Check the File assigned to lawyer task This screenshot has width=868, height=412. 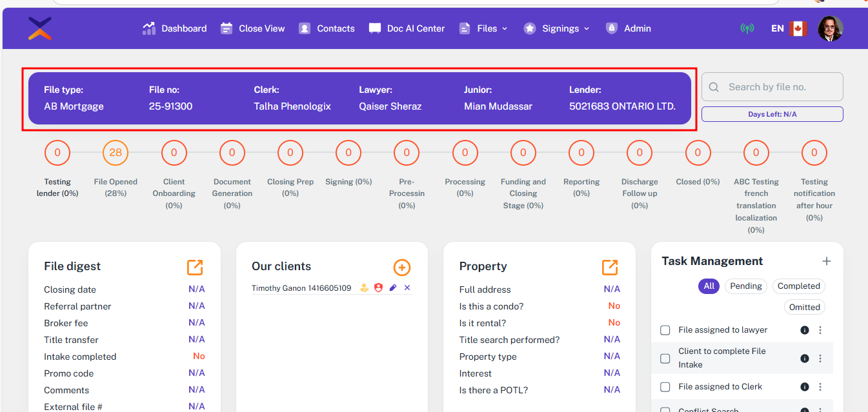point(665,330)
